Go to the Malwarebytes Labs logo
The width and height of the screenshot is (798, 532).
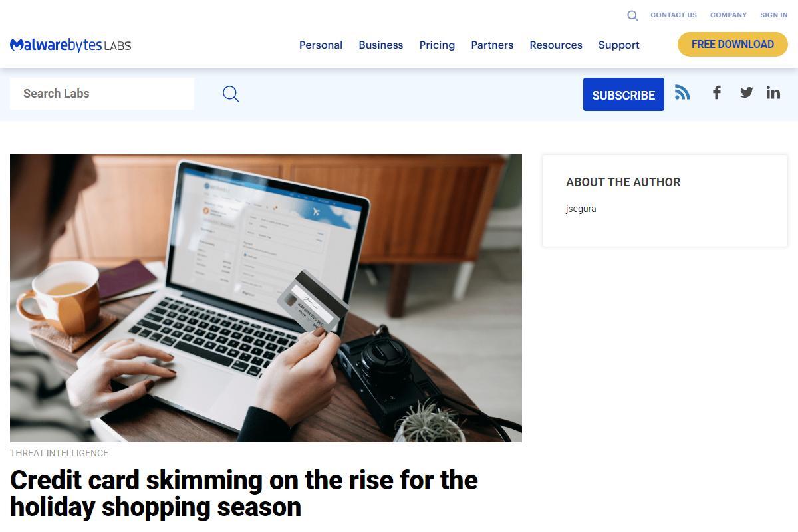(70, 45)
